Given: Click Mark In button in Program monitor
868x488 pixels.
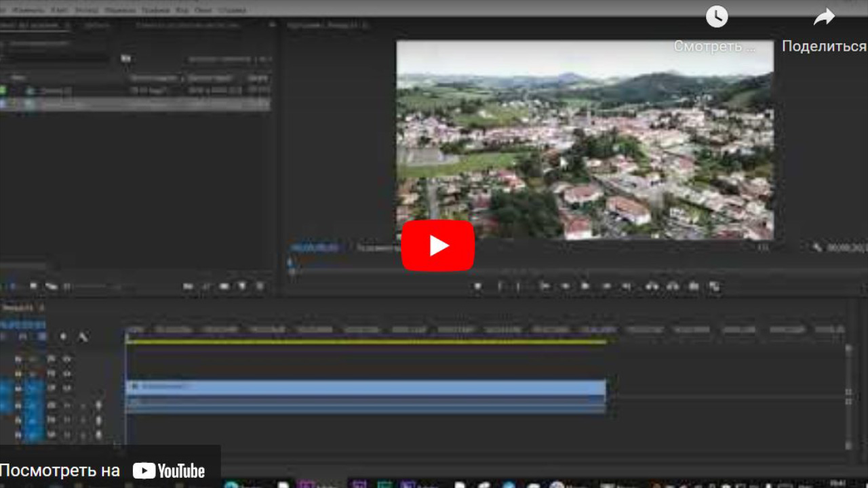Looking at the screenshot, I should (x=500, y=287).
